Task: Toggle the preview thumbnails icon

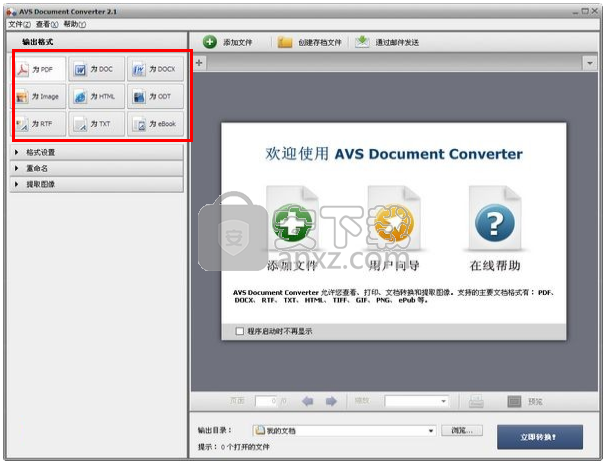Action: [514, 401]
